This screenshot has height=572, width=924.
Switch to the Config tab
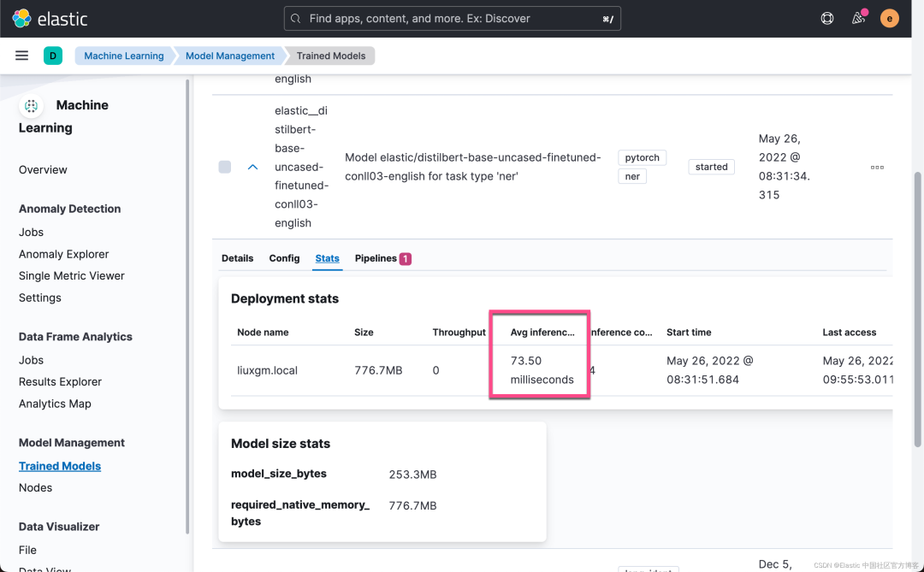[284, 258]
